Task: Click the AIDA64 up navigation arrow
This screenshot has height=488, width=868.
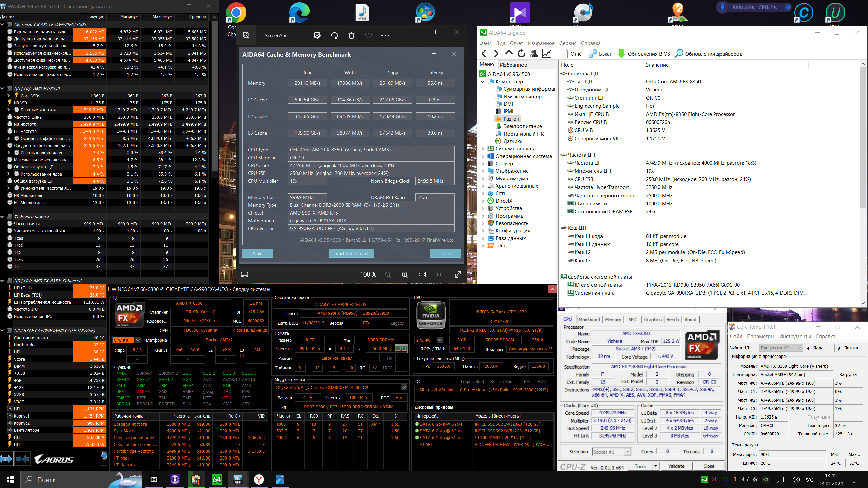Action: coord(509,53)
